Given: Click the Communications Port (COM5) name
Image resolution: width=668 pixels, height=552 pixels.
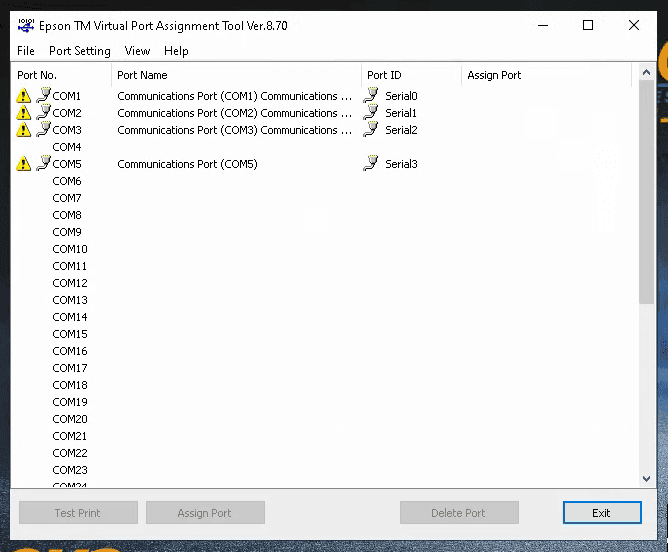Looking at the screenshot, I should pos(187,164).
